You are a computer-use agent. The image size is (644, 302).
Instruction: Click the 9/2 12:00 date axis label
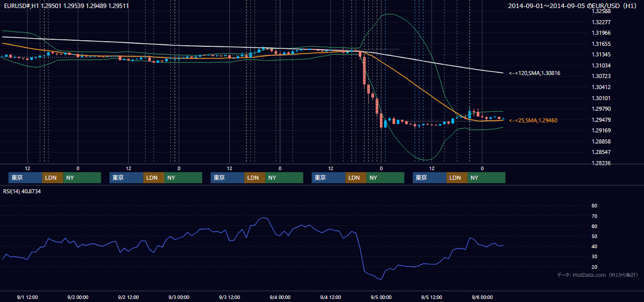click(128, 297)
